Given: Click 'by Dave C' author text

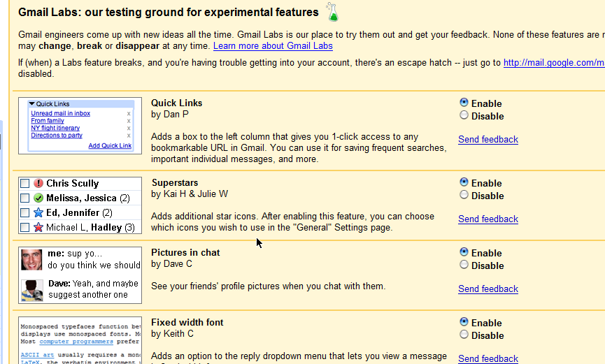Looking at the screenshot, I should pyautogui.click(x=171, y=264).
